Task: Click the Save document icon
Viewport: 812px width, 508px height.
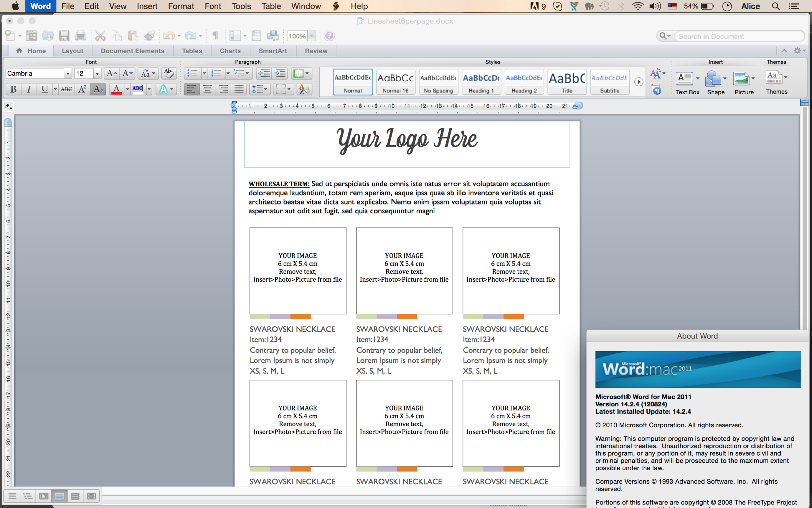Action: 64,36
